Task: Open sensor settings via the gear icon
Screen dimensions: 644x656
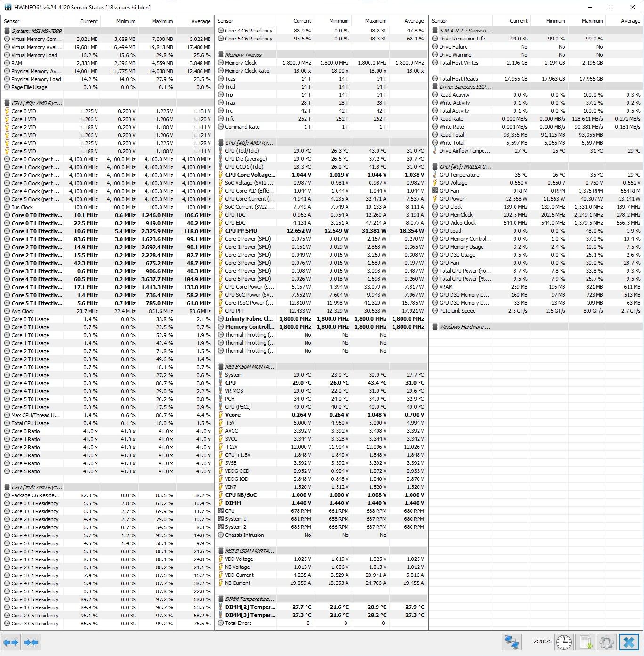Action: point(607,642)
